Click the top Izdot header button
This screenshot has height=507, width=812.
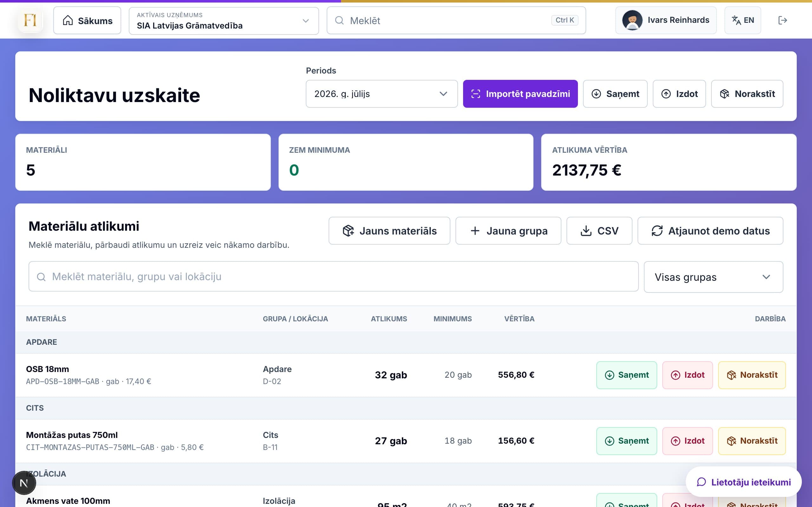[x=679, y=94]
